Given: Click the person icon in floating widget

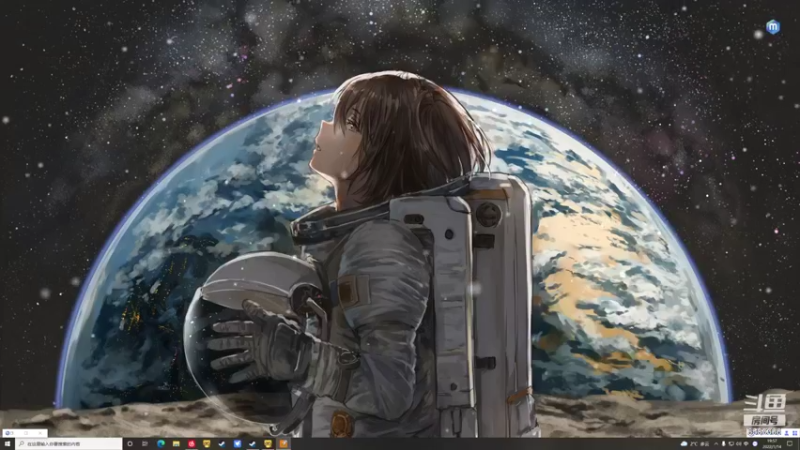Looking at the screenshot, I should tap(787, 433).
